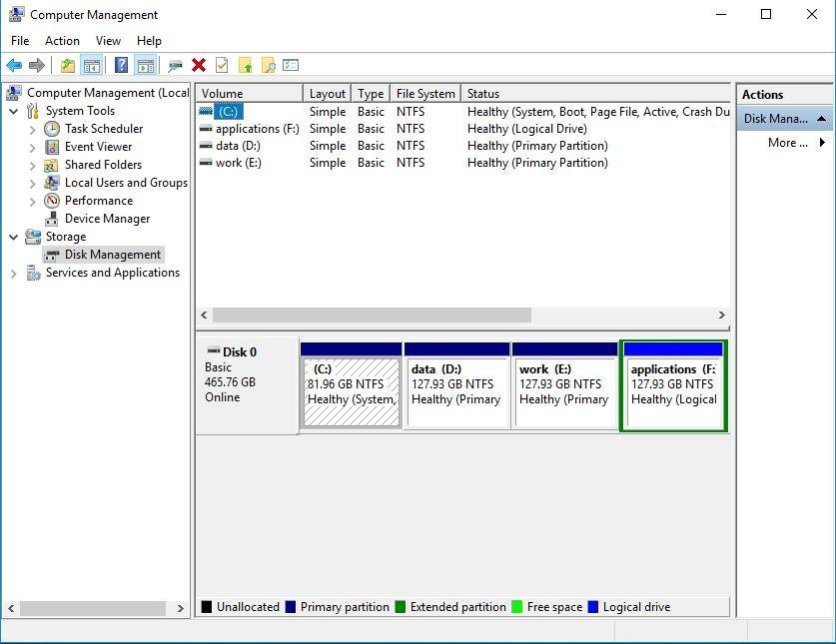Expand the Event Viewer node arrow
The image size is (836, 644).
pyautogui.click(x=33, y=148)
